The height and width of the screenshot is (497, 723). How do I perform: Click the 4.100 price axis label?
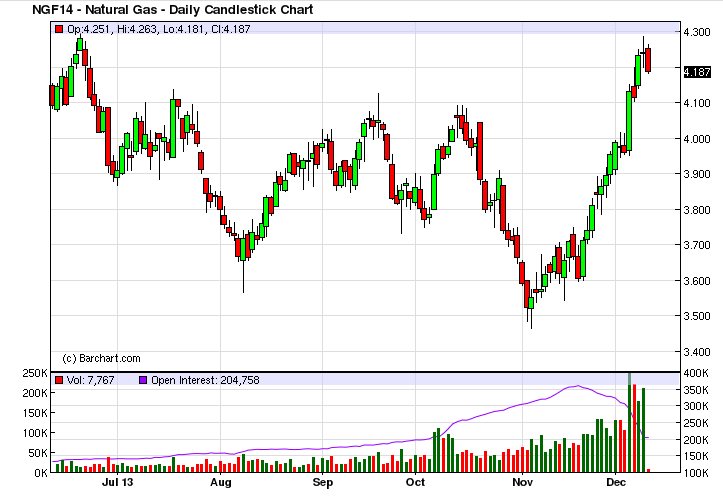coord(697,103)
